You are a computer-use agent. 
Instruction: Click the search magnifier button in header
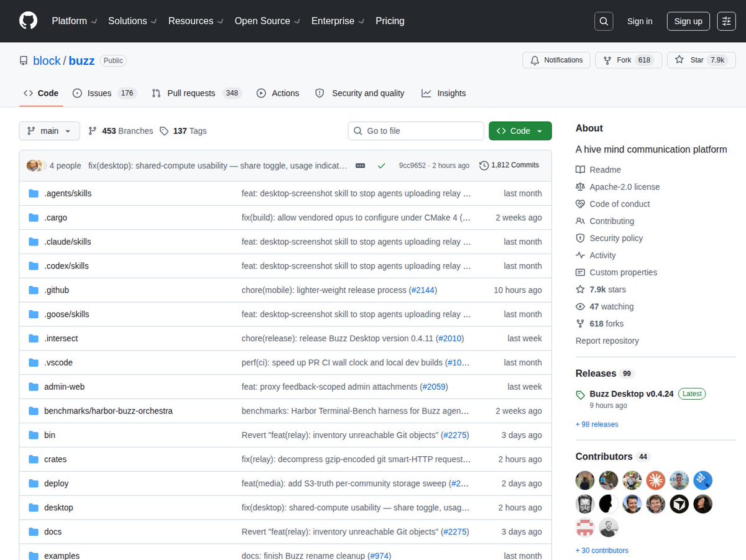coord(604,21)
